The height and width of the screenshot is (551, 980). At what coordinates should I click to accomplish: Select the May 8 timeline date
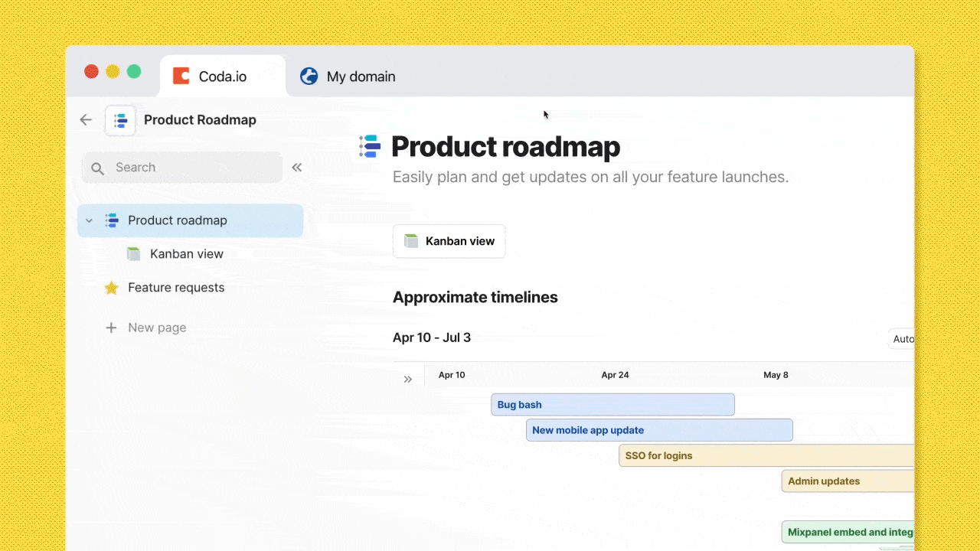point(776,375)
